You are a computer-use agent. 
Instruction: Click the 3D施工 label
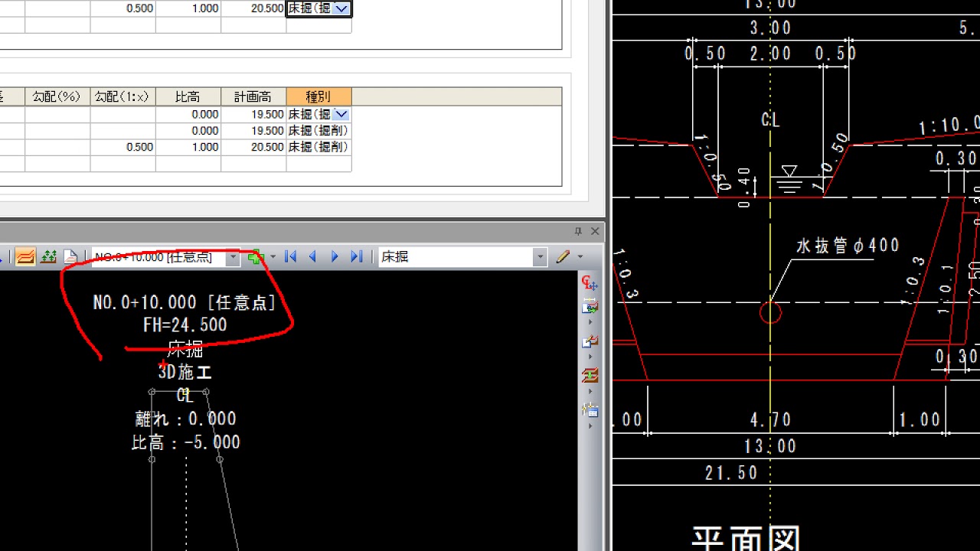click(x=185, y=373)
